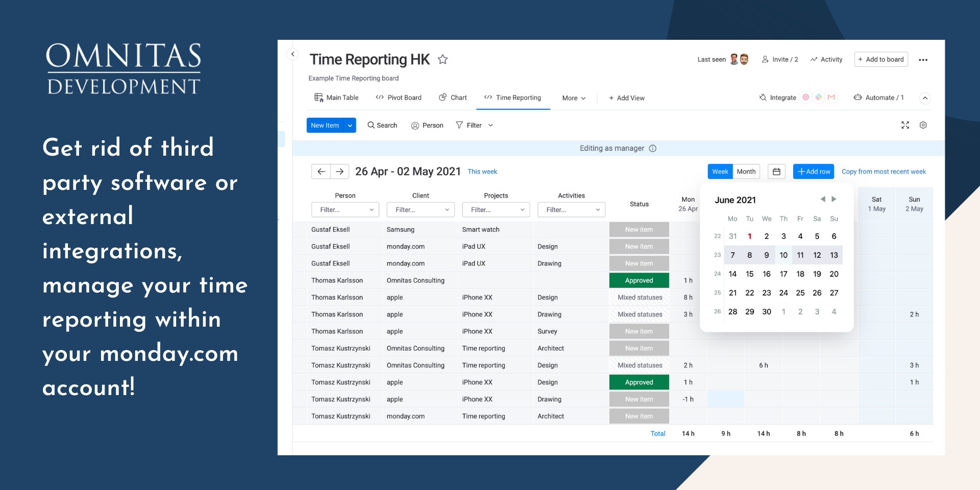Click Add View
The width and height of the screenshot is (980, 490).
point(626,98)
